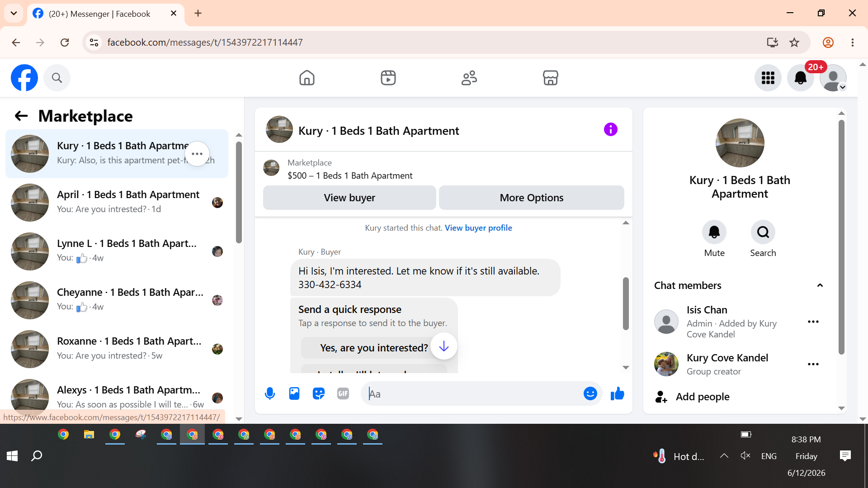This screenshot has height=488, width=868.
Task: Open the nine-dot Menu grid icon
Action: [768, 78]
